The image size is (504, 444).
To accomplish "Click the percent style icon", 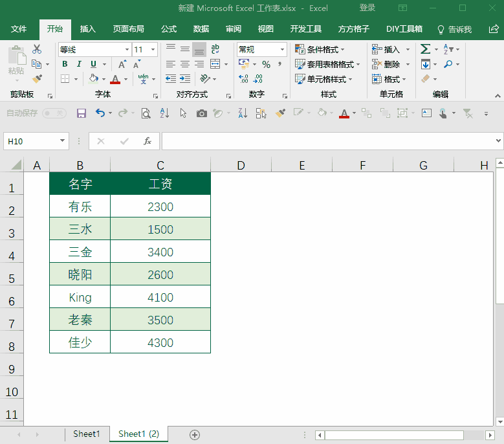I will [266, 64].
